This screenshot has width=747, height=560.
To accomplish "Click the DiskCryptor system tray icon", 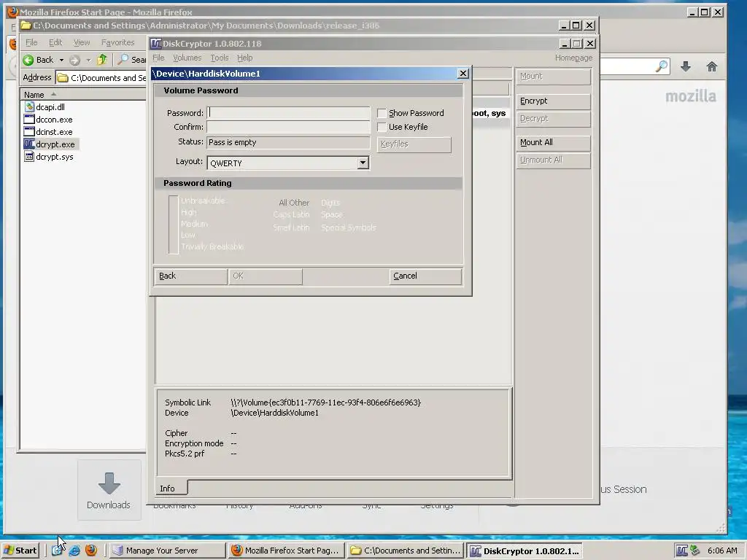I will pyautogui.click(x=682, y=551).
